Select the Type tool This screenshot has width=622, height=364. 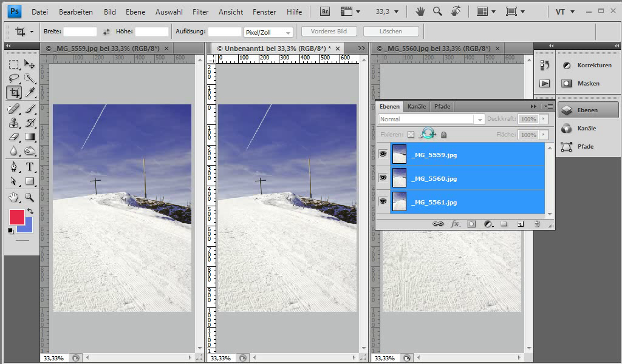(x=29, y=167)
